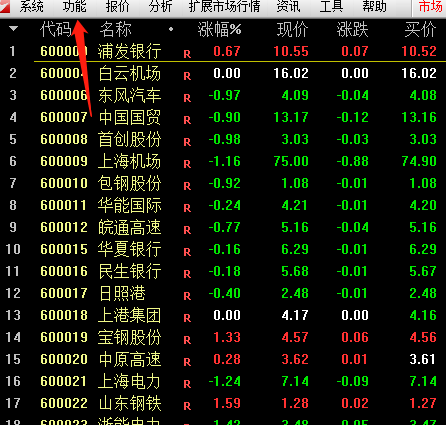Viewport: 446px width, 425px height.
Task: Select stock 皖通高速
Action: tap(130, 227)
